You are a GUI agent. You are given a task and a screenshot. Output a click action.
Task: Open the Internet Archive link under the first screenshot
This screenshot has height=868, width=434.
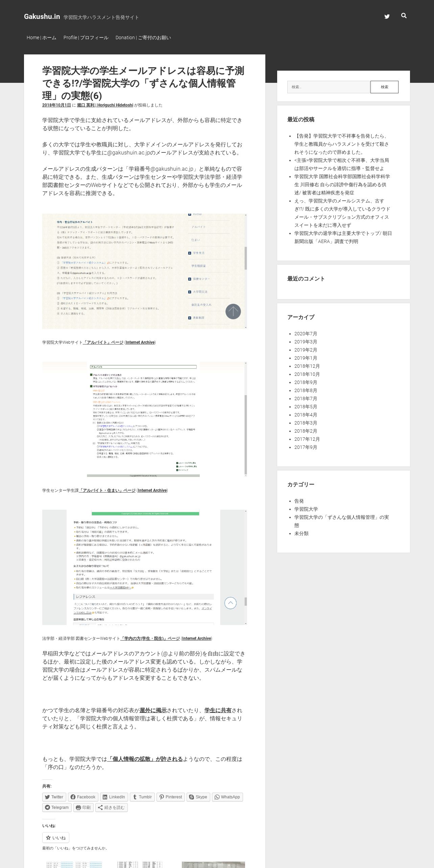(140, 342)
